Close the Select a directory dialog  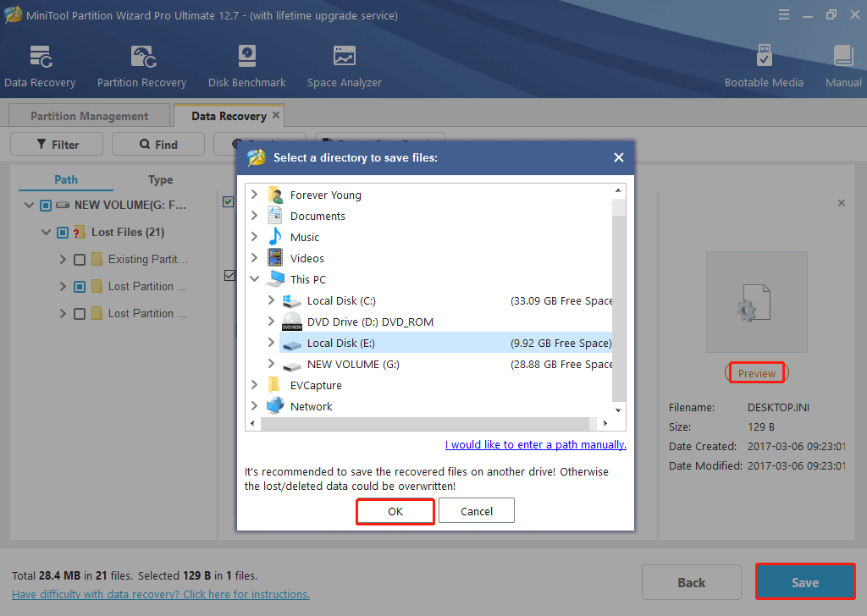click(619, 157)
